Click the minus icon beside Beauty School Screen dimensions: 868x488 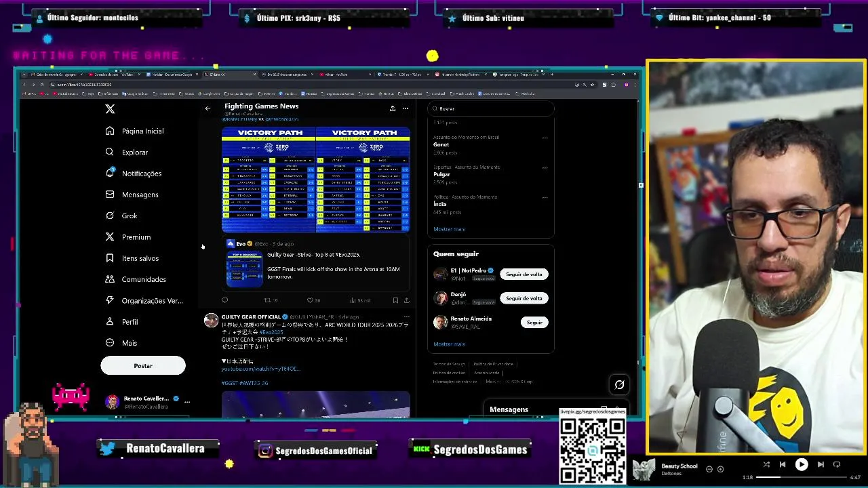point(709,469)
